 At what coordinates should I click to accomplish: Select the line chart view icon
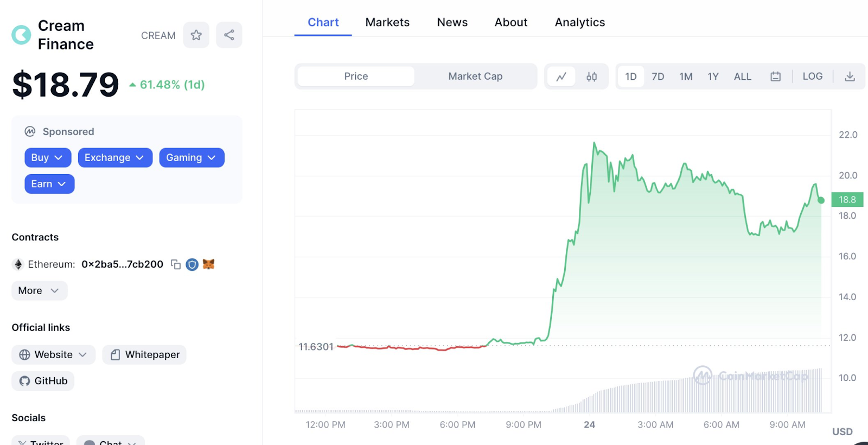click(x=561, y=77)
